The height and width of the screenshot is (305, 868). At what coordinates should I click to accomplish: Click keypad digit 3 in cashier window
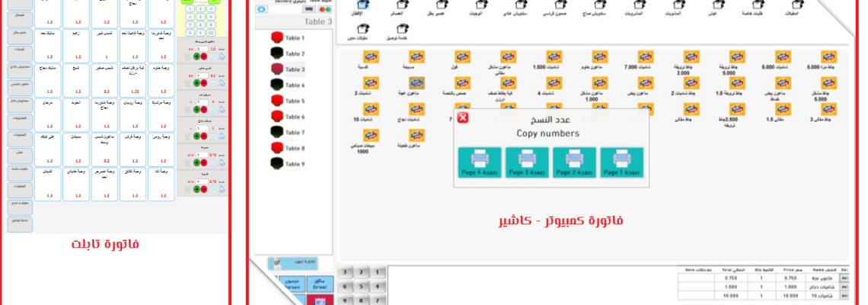(x=346, y=271)
